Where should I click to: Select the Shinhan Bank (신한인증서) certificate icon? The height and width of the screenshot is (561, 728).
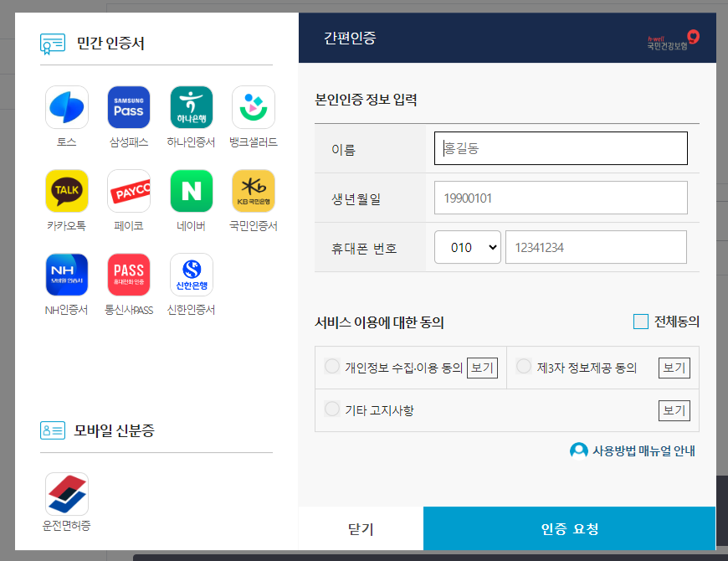pyautogui.click(x=192, y=275)
